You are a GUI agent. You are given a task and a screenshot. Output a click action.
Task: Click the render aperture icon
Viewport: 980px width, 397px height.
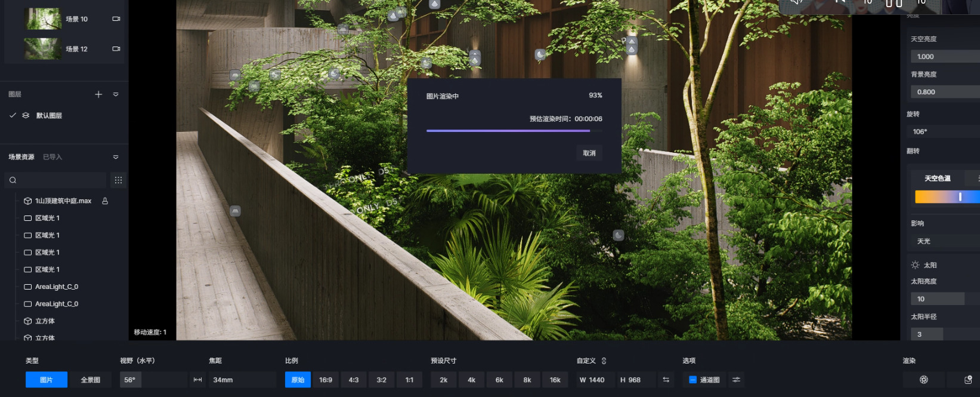pos(923,380)
